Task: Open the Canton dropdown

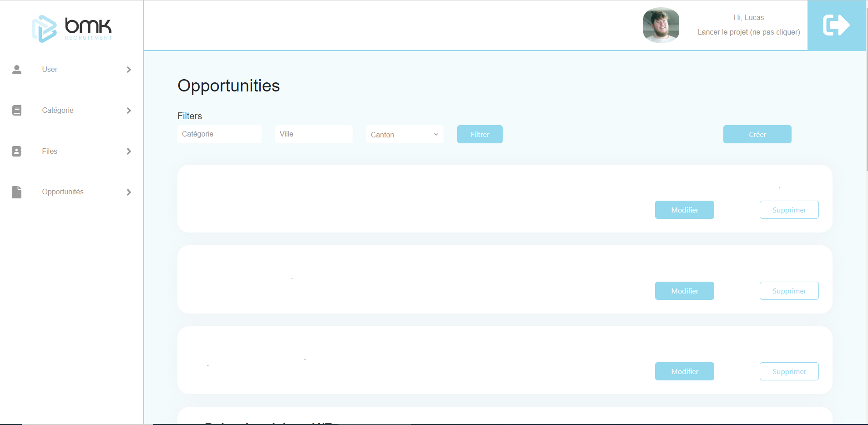Action: pos(405,134)
